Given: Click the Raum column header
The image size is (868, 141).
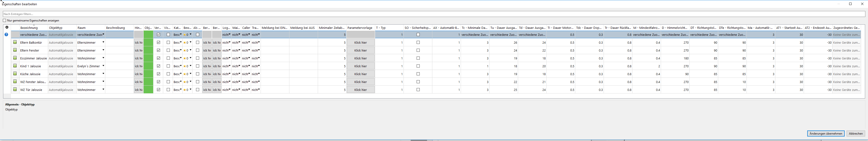Looking at the screenshot, I should click(91, 28).
